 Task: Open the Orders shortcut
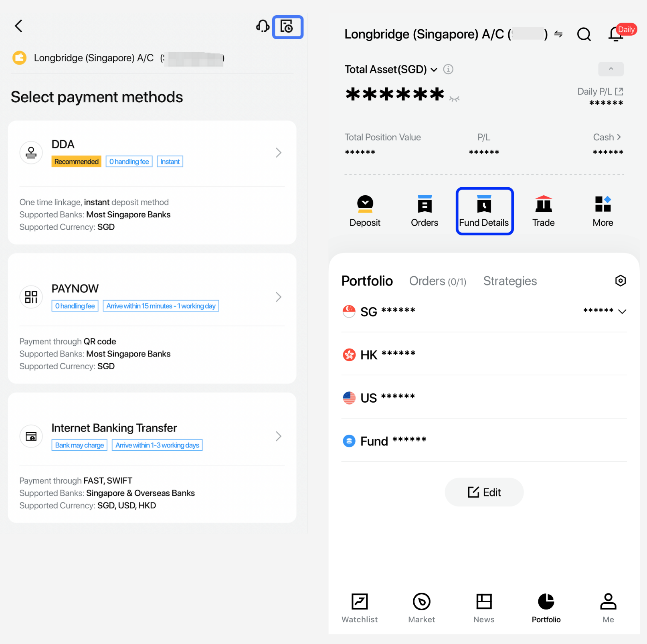pos(425,211)
